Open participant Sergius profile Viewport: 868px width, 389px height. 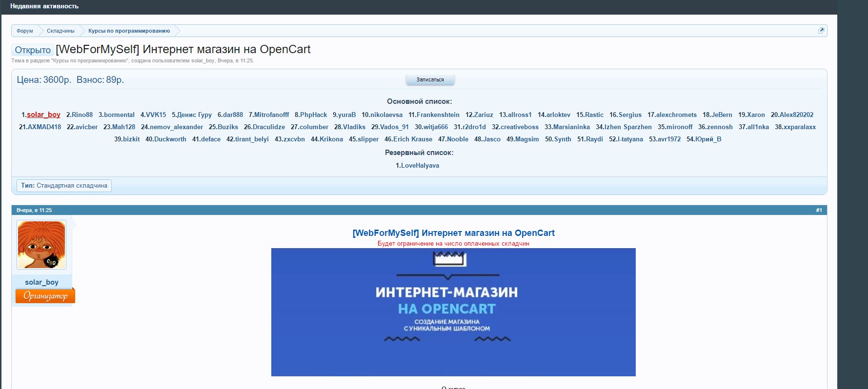point(630,115)
